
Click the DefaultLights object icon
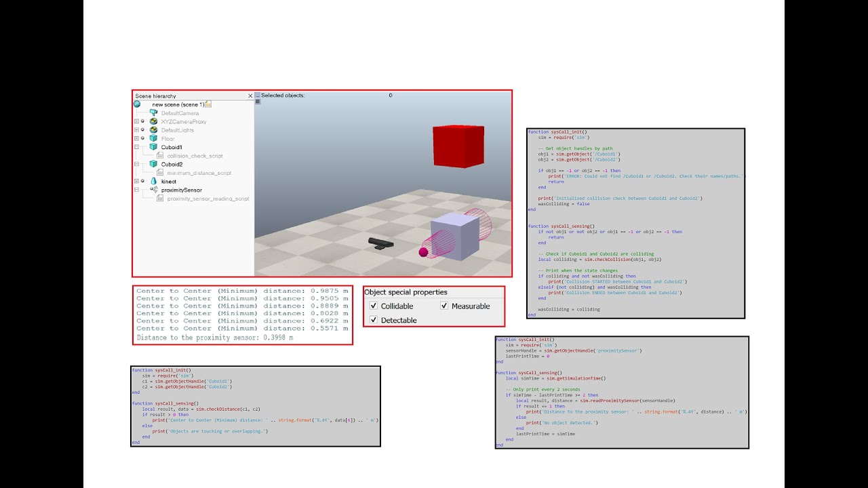tap(153, 130)
